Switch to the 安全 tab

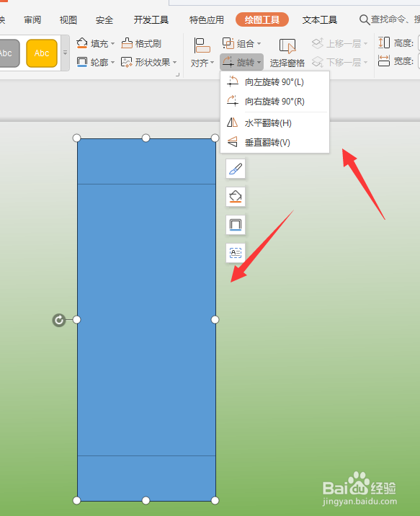(104, 20)
